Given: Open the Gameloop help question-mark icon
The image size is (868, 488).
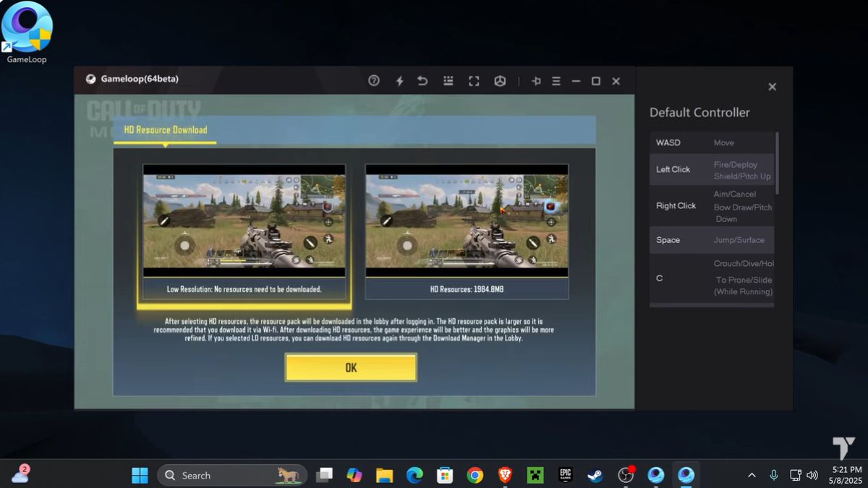Looking at the screenshot, I should click(x=374, y=81).
